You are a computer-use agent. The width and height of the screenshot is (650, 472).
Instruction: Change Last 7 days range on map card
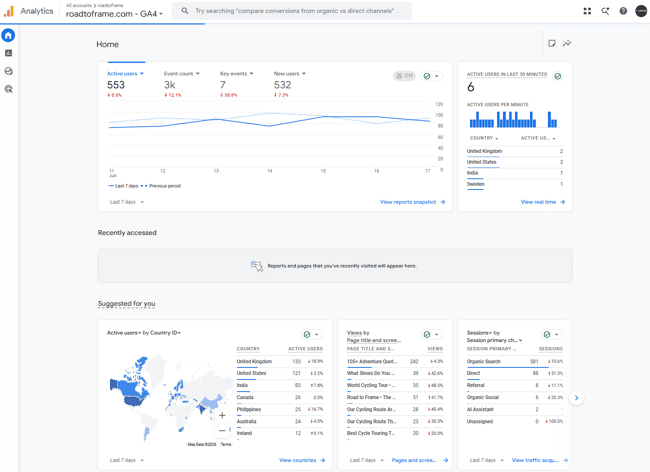(126, 460)
